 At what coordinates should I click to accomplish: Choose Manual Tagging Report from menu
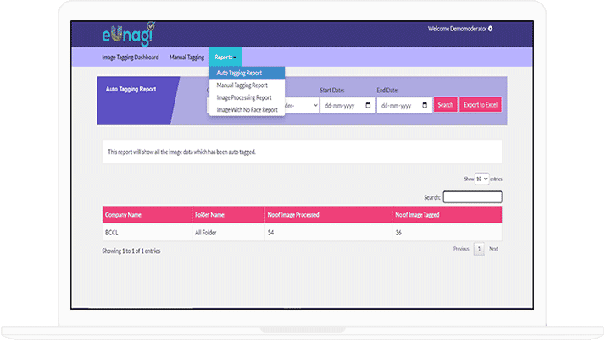click(242, 85)
